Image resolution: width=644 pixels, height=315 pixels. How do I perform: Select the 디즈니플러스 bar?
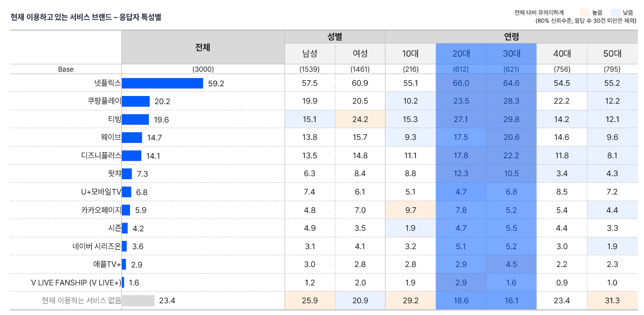click(x=132, y=155)
